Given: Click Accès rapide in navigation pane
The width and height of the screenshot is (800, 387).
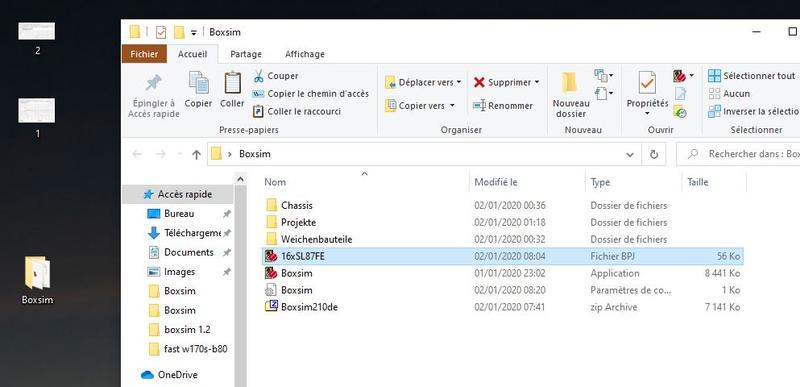Looking at the screenshot, I should (x=178, y=194).
